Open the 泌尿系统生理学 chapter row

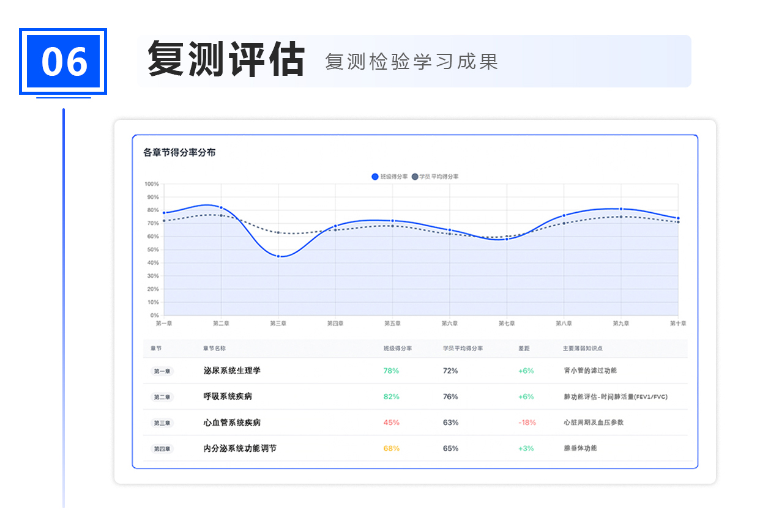(232, 371)
